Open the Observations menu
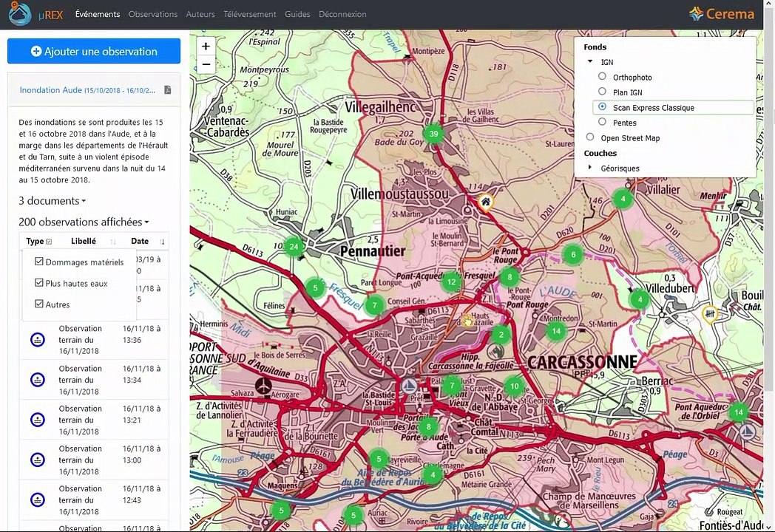The height and width of the screenshot is (532, 775). click(153, 14)
